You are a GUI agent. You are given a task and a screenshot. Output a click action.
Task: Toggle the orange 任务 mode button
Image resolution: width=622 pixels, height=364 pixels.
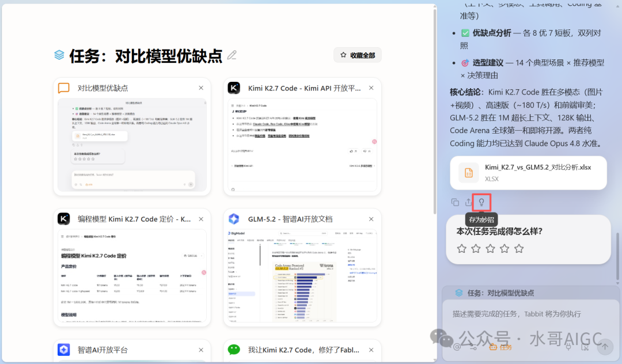pyautogui.click(x=500, y=347)
